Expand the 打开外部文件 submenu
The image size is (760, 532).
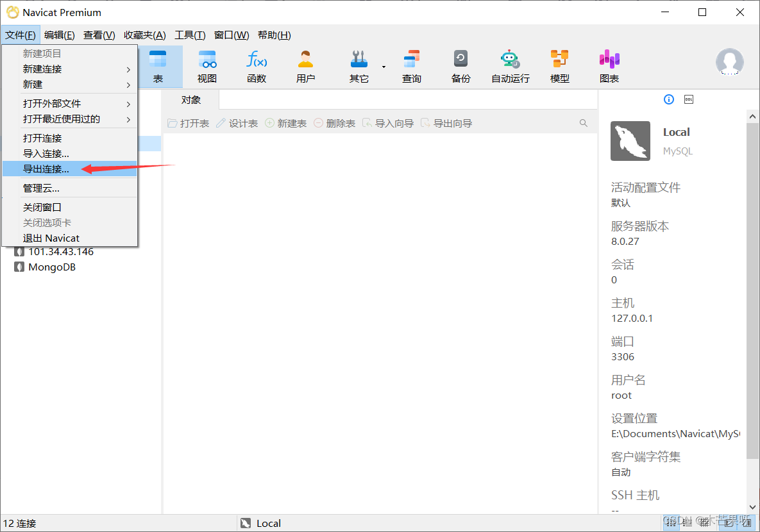click(x=70, y=104)
